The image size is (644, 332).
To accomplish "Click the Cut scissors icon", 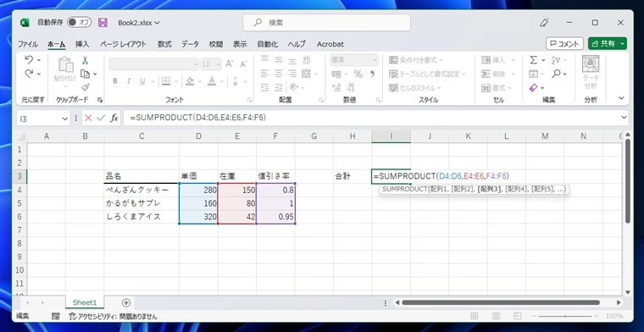I will tap(85, 60).
